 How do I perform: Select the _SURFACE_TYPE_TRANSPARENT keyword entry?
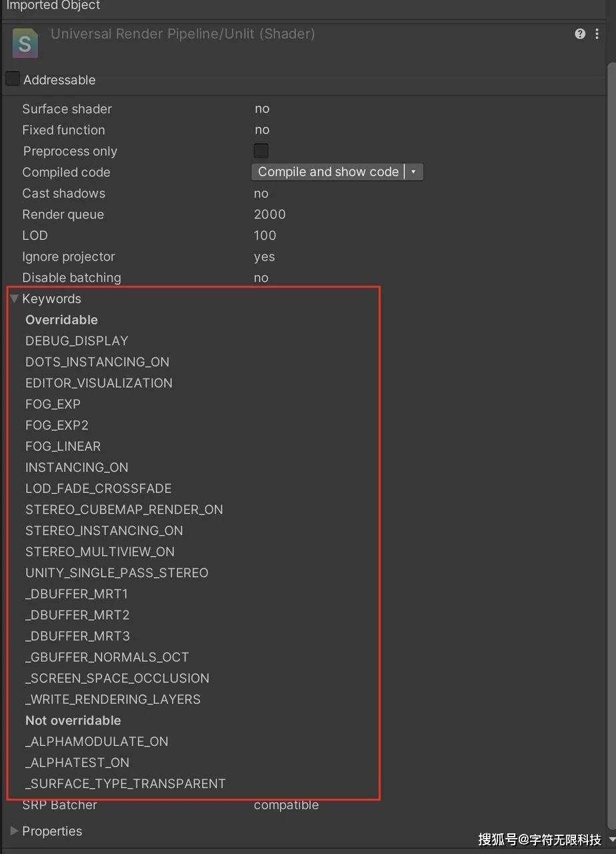point(125,783)
